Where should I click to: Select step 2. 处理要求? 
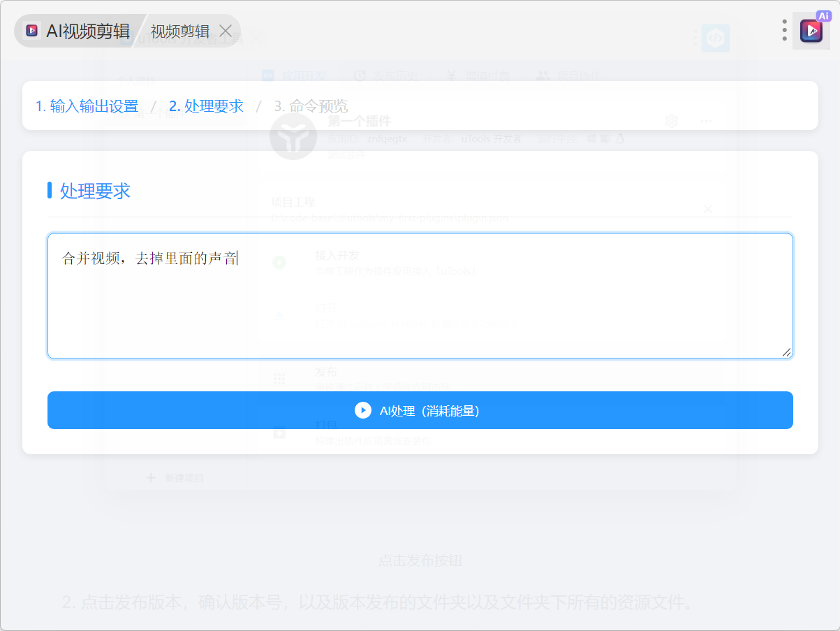point(206,106)
